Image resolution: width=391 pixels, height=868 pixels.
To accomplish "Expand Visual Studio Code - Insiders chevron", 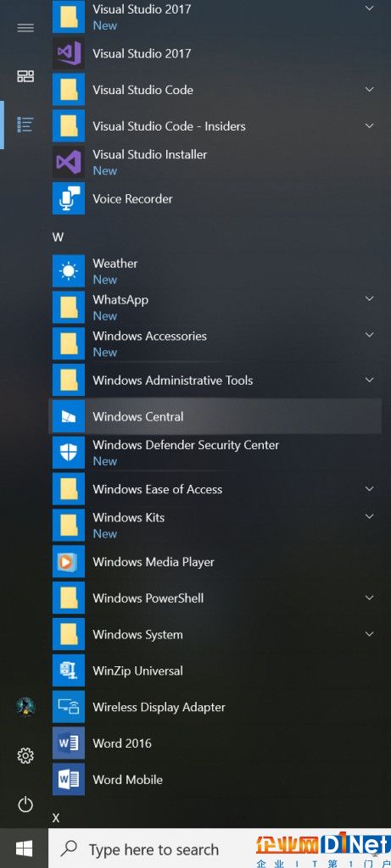I will pos(370,125).
